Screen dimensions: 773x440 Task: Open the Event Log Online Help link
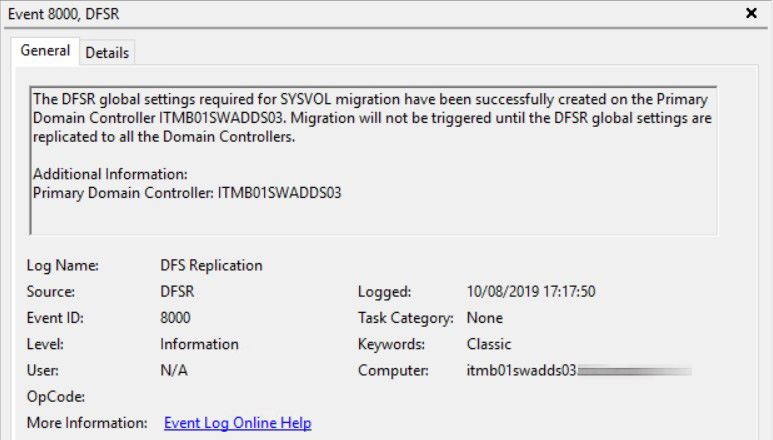pyautogui.click(x=238, y=423)
